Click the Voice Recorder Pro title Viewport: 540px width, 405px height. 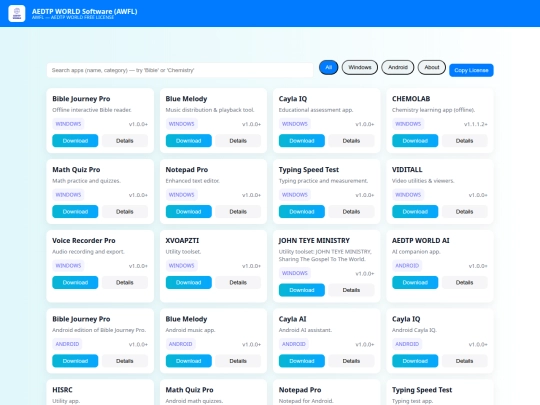tap(84, 240)
